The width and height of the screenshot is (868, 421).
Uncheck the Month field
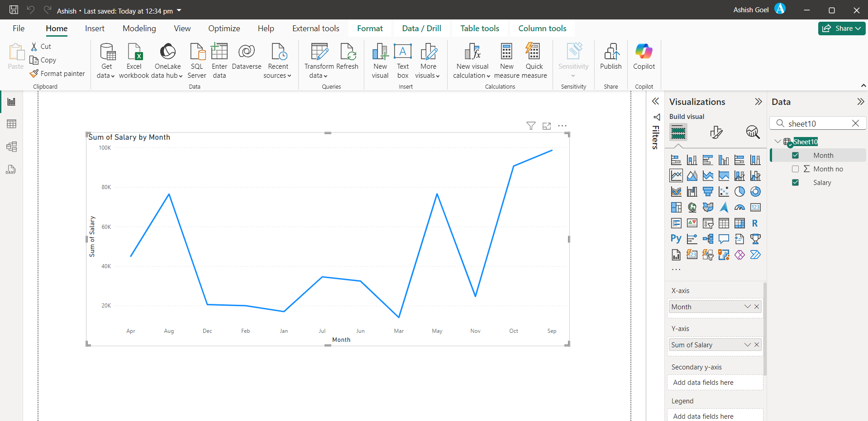pyautogui.click(x=796, y=155)
